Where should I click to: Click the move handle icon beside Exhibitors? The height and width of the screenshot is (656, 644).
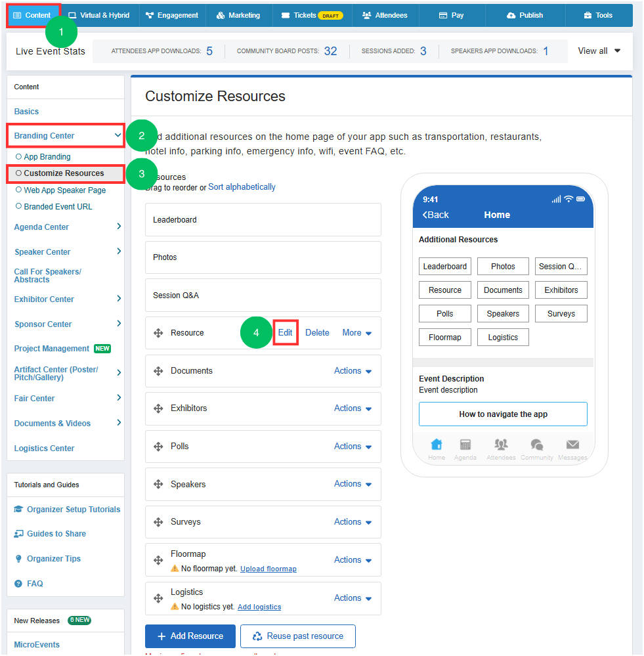coord(158,408)
